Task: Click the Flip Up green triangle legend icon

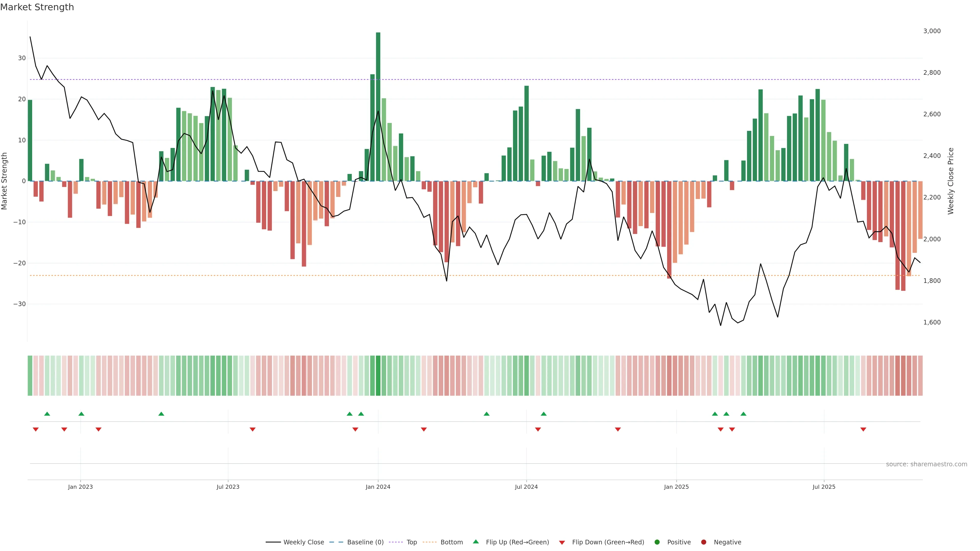Action: [x=475, y=542]
